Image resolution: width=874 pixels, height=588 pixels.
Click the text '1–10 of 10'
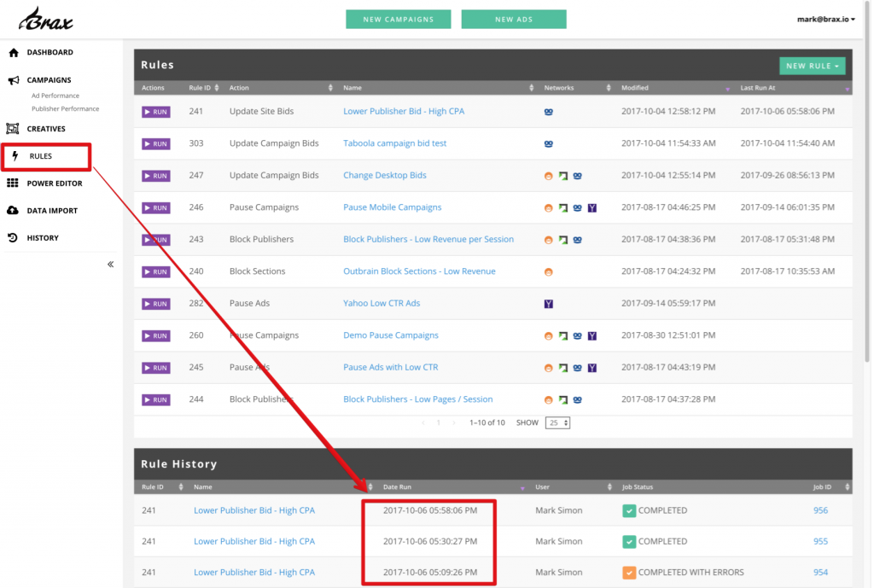(487, 423)
